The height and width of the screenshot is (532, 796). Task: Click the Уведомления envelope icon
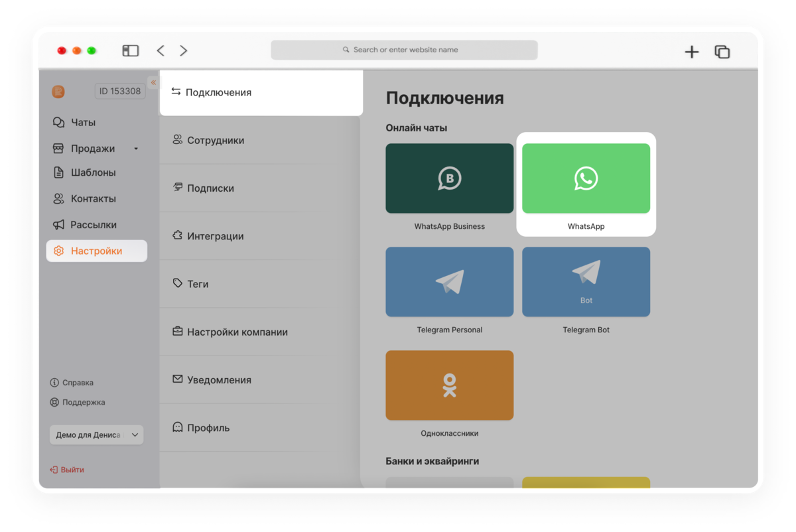(x=177, y=379)
